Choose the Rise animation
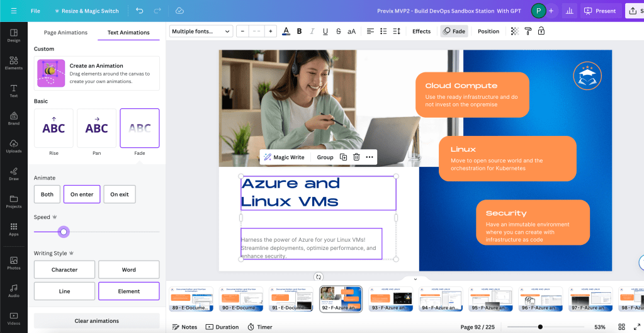 point(54,128)
